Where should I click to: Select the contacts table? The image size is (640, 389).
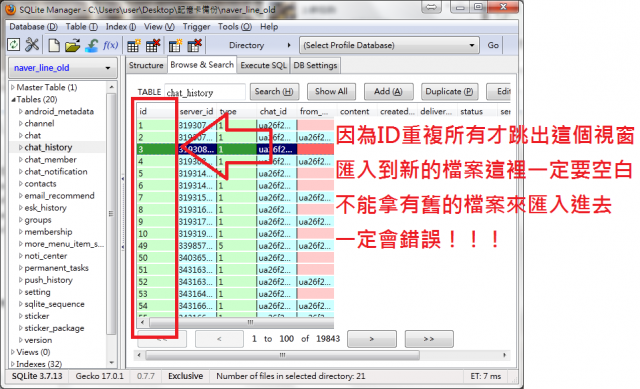coord(40,184)
